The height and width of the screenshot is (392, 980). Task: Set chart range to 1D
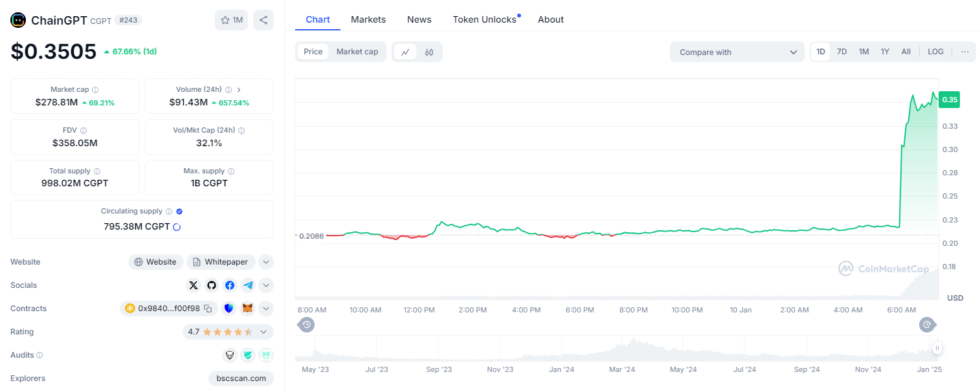pos(821,52)
